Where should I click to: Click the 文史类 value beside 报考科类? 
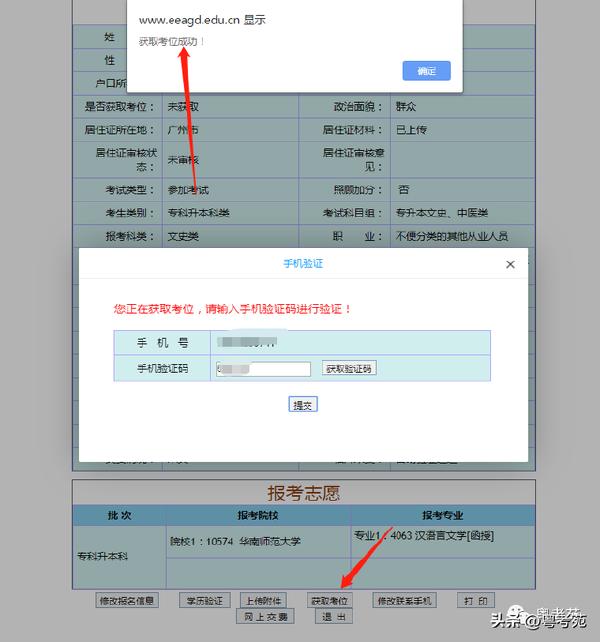tap(183, 236)
